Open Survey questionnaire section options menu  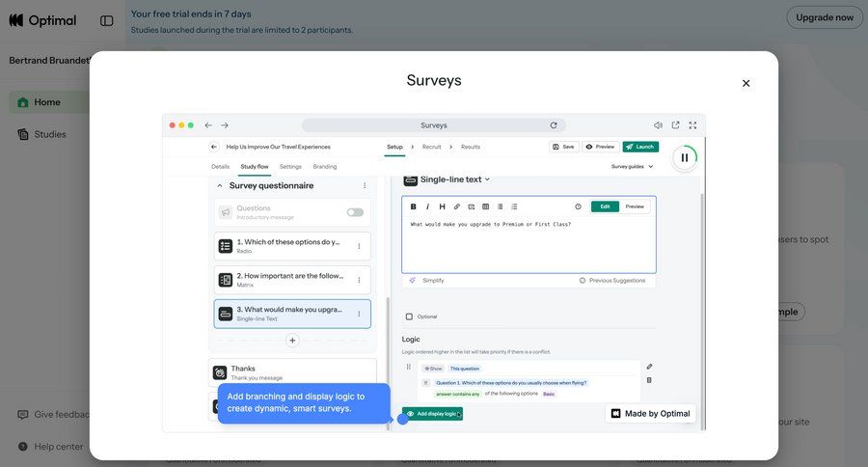tap(365, 185)
